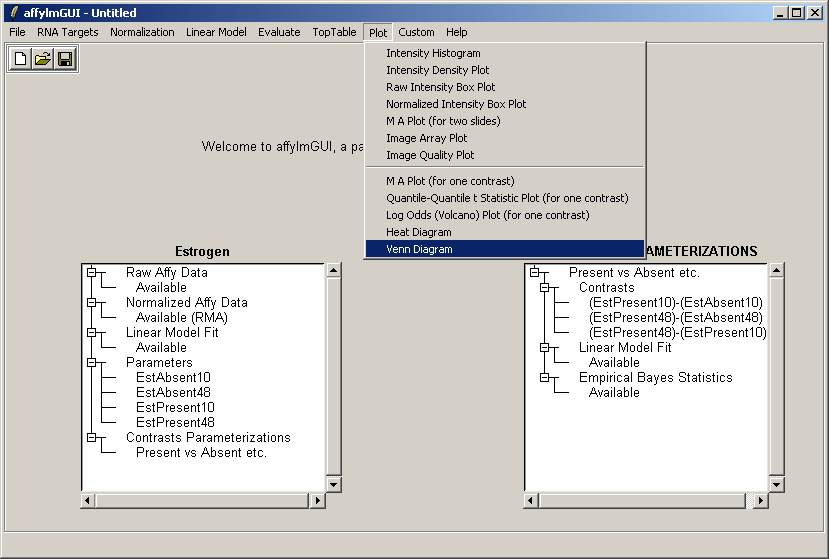Screen dimensions: 829x559
Task: Click the Save floppy disk icon
Action: click(65, 60)
